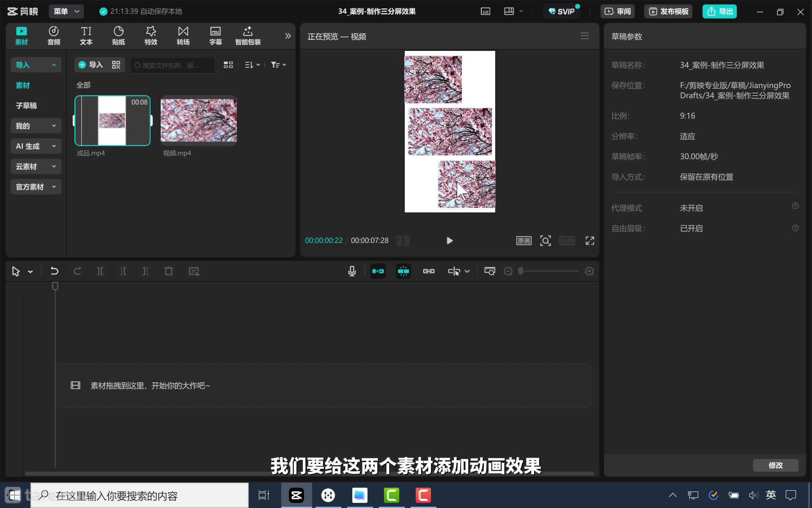Click the QR code import icon

116,65
